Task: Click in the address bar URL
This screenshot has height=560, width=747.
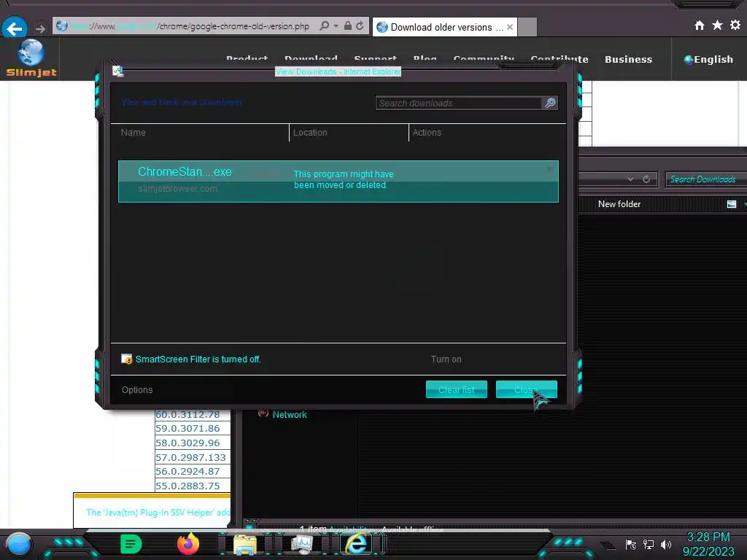Action: pyautogui.click(x=190, y=26)
